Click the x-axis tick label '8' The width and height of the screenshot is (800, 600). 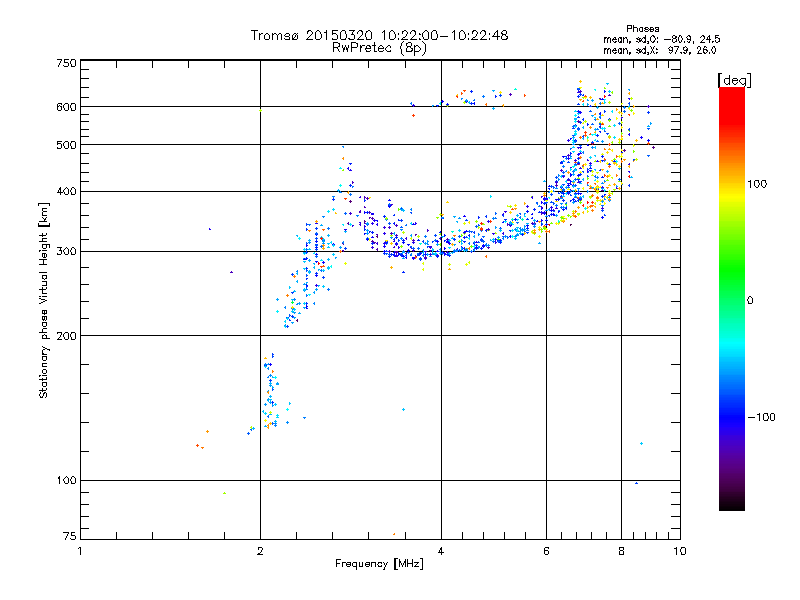(621, 551)
